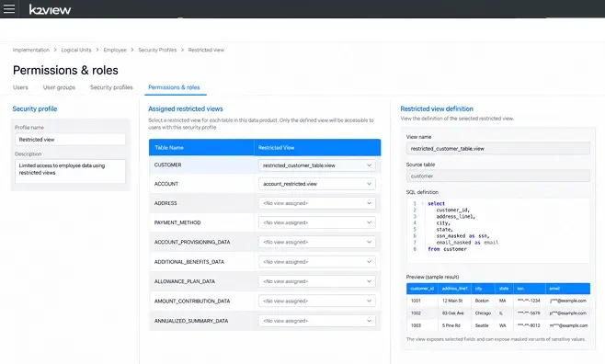Image resolution: width=605 pixels, height=364 pixels.
Task: Select ADDITIONAL_BENEFITS_DATA table name
Action: click(x=189, y=262)
